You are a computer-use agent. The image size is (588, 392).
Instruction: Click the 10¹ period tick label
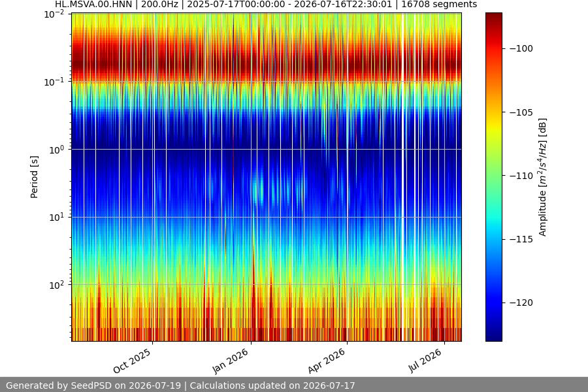[x=57, y=217]
